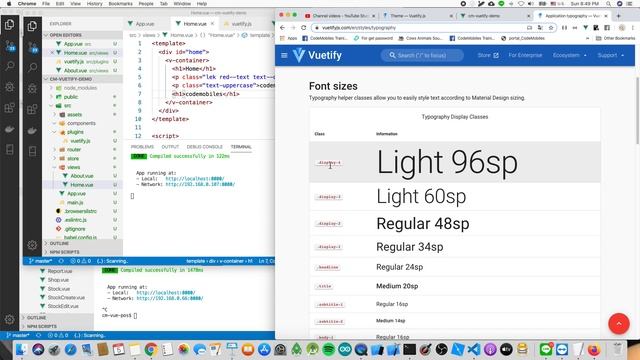Open Vuetify hamburger navigation menu
Image resolution: width=640 pixels, height=360 pixels.
[x=284, y=55]
